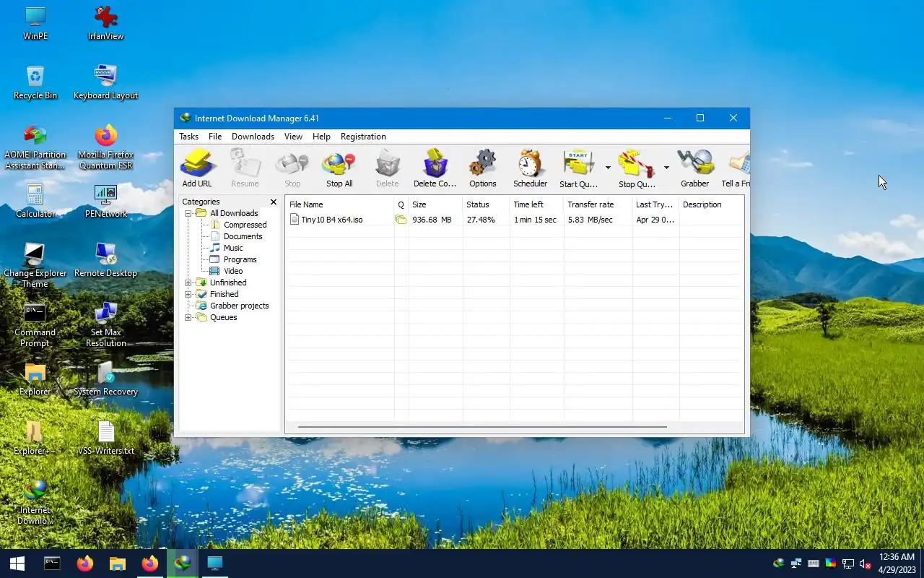Click the 5.83 MB/sec transfer rate cell
Image resolution: width=924 pixels, height=578 pixels.
click(590, 220)
